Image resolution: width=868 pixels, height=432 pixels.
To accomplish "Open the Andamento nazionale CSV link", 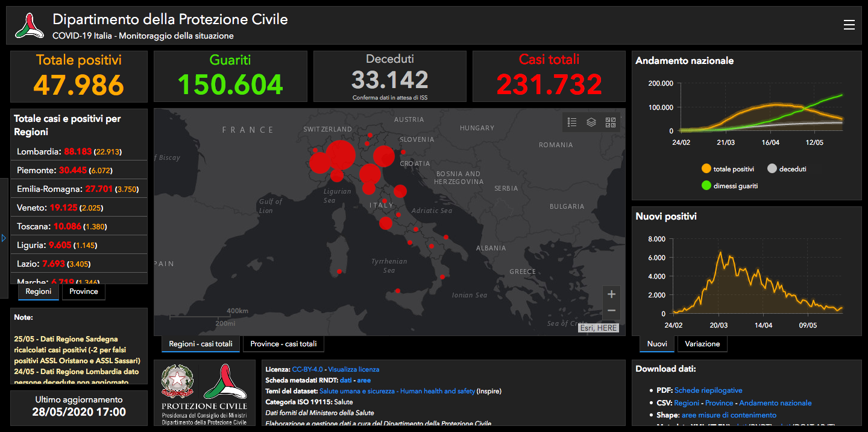I will coord(775,403).
